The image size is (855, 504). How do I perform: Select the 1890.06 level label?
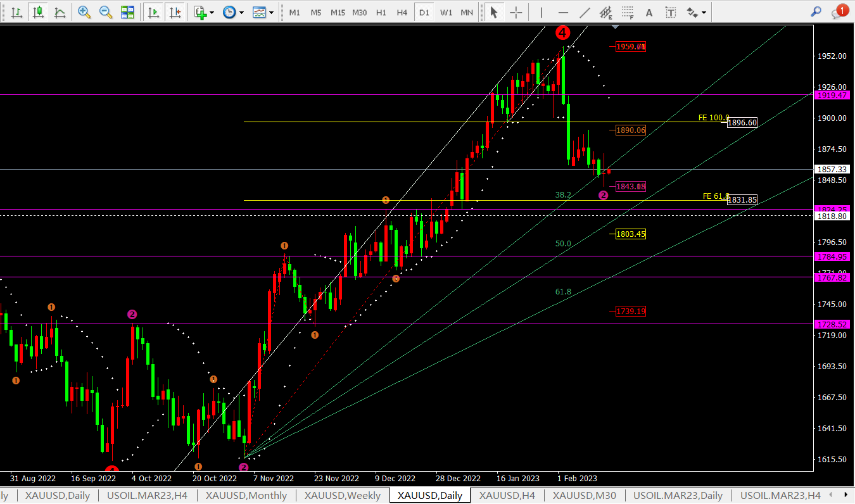click(x=631, y=130)
